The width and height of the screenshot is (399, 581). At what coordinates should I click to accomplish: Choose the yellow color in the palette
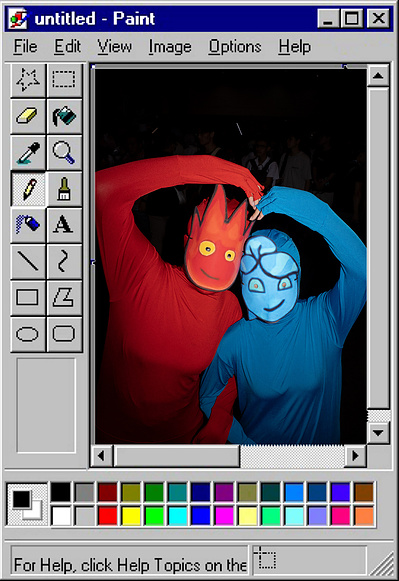pyautogui.click(x=131, y=515)
